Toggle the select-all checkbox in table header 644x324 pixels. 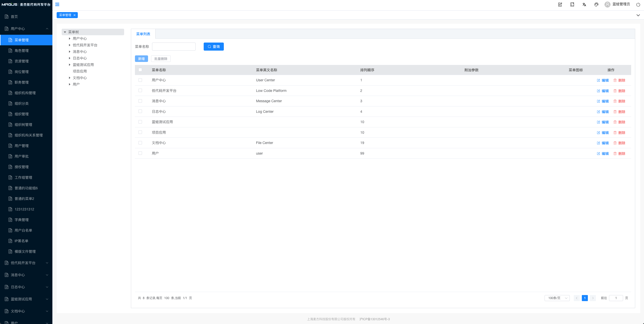pyautogui.click(x=140, y=70)
